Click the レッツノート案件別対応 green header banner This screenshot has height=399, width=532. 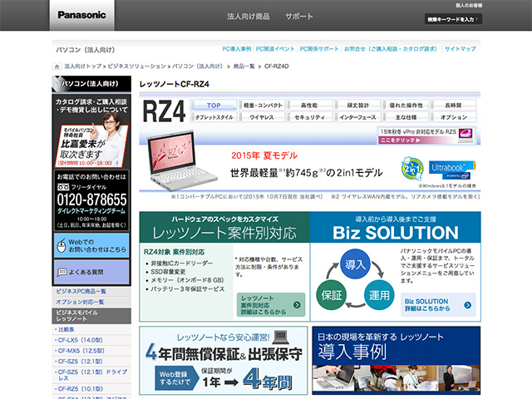coord(224,227)
